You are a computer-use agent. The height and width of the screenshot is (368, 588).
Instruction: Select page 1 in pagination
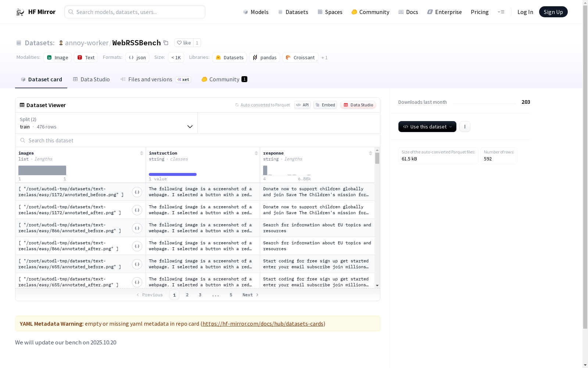(174, 295)
